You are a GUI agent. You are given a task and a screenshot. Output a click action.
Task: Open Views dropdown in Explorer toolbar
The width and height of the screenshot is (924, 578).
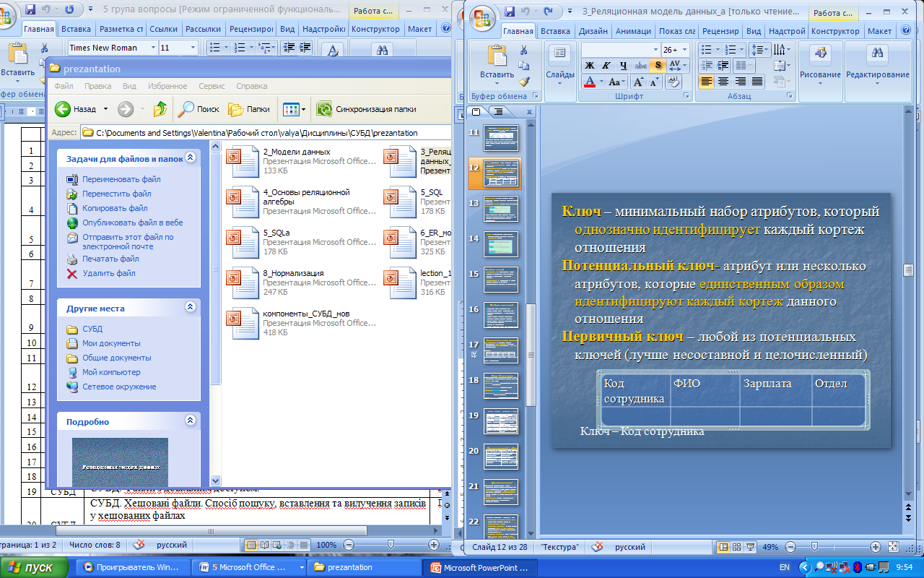pyautogui.click(x=295, y=109)
